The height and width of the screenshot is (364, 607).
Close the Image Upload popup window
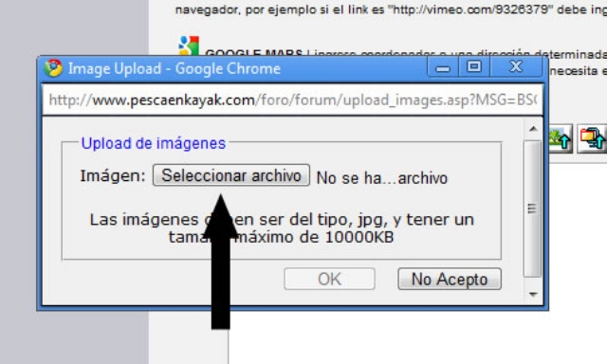click(x=516, y=67)
